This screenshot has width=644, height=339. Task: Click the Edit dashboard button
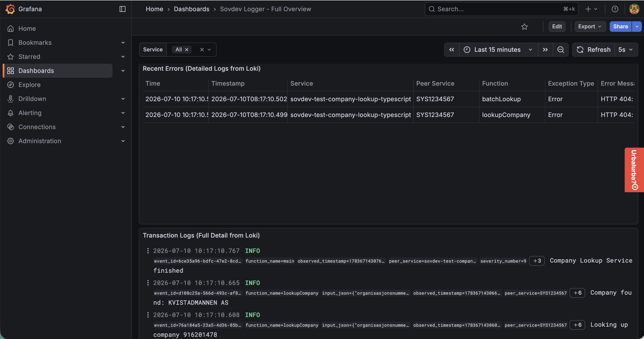click(557, 27)
